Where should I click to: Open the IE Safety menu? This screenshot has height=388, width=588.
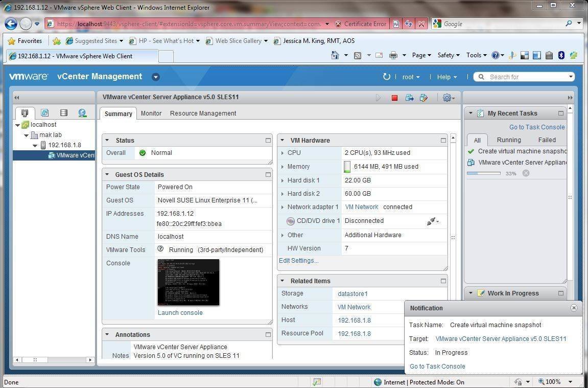[449, 55]
